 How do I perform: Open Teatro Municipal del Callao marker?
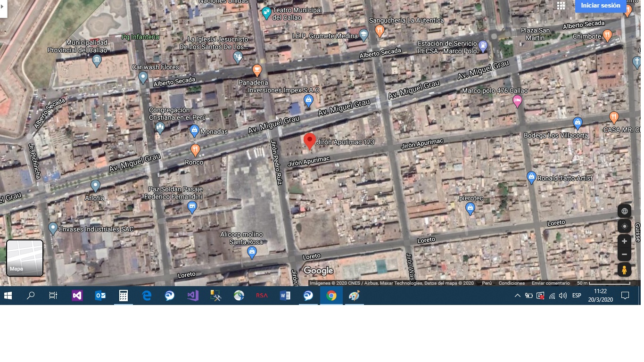266,13
